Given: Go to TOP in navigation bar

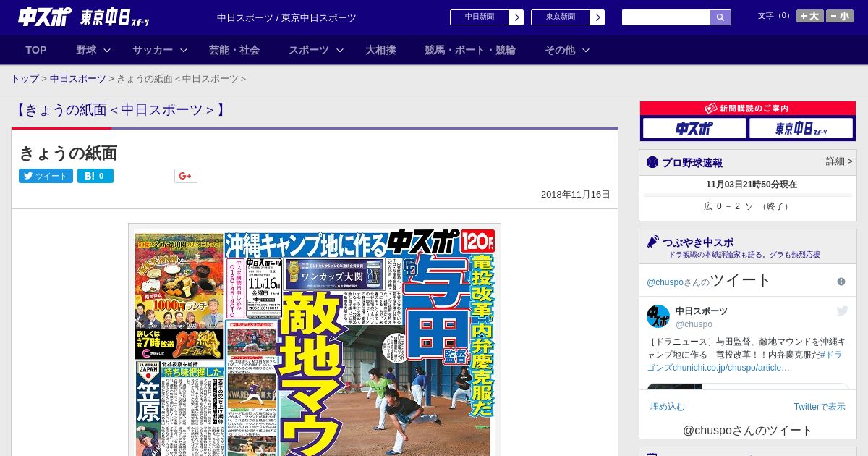Looking at the screenshot, I should click(x=36, y=50).
